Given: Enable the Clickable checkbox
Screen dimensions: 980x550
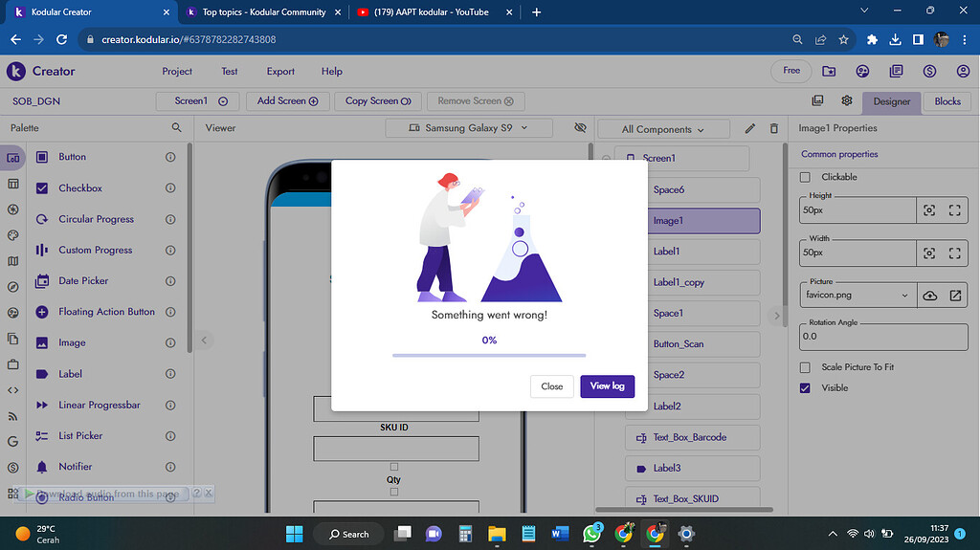Looking at the screenshot, I should pyautogui.click(x=805, y=177).
